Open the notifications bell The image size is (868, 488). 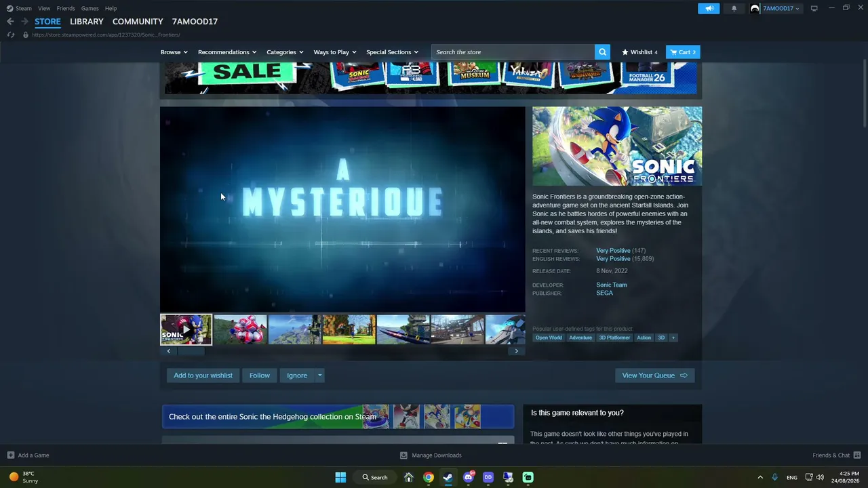click(x=734, y=8)
